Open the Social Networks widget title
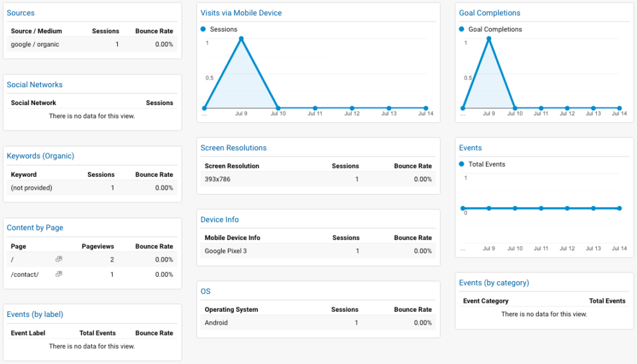The width and height of the screenshot is (637, 364). 34,85
